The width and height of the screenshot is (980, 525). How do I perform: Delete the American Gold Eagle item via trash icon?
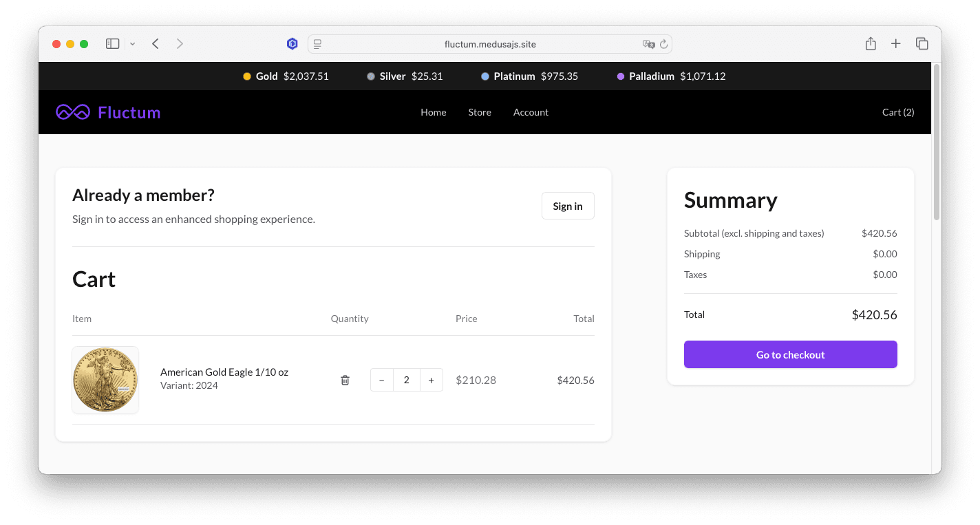click(x=345, y=380)
